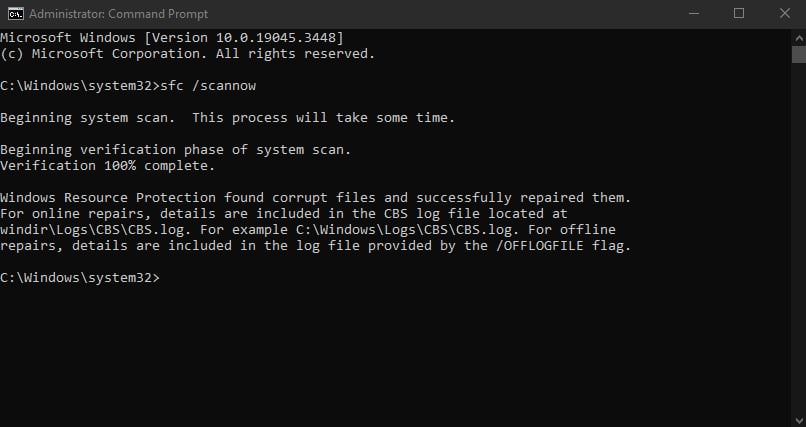Click the "Beginning verification phase" line
806x427 pixels.
175,150
